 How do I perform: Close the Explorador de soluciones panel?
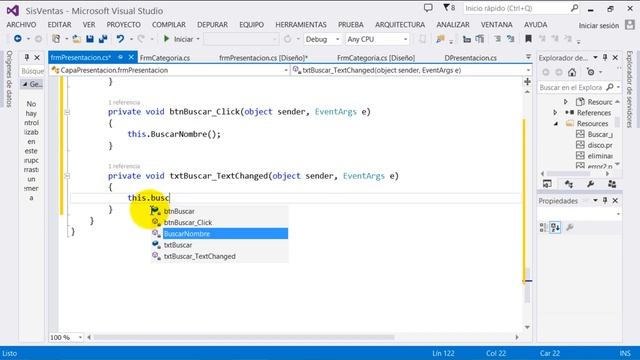coord(615,58)
